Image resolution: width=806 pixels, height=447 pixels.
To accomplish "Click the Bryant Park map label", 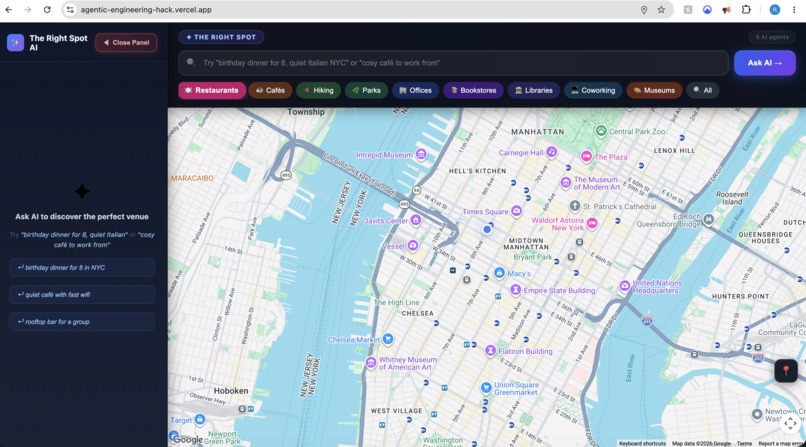I will (x=533, y=257).
